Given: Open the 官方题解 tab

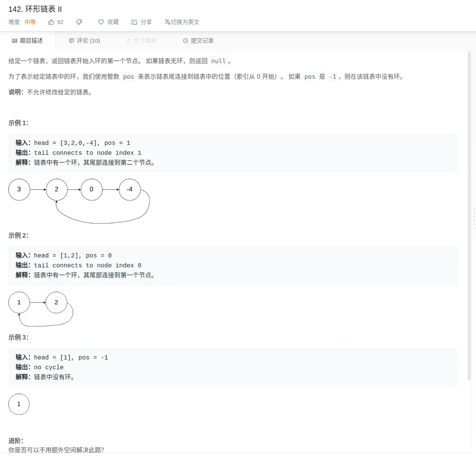Looking at the screenshot, I should (141, 41).
